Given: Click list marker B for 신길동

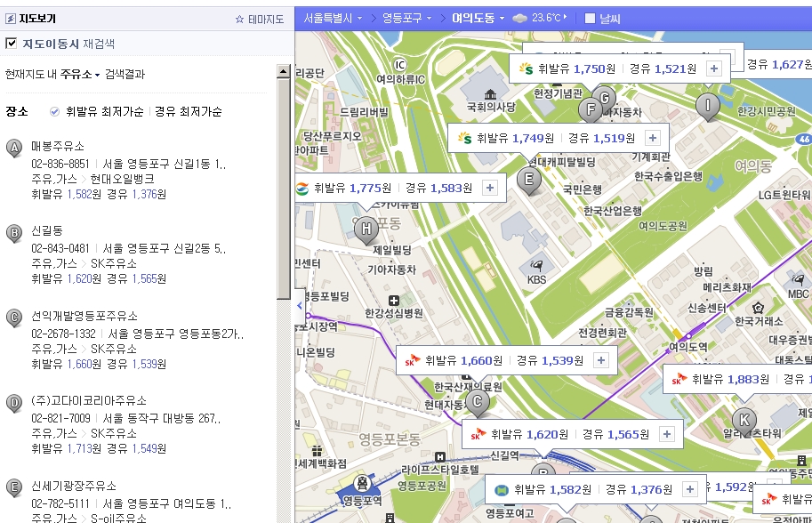Looking at the screenshot, I should coord(14,234).
